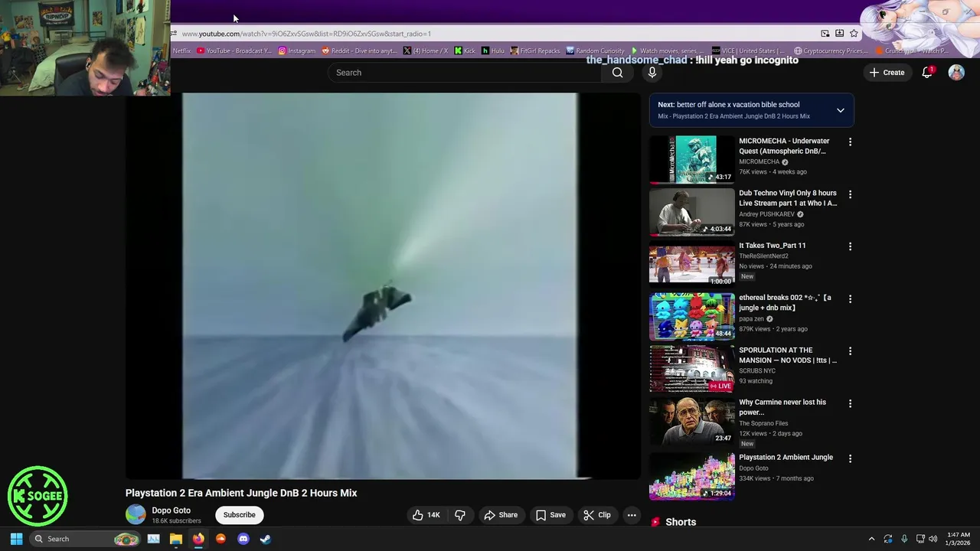Click the Shorts section heading
This screenshot has height=551, width=980.
pyautogui.click(x=681, y=522)
